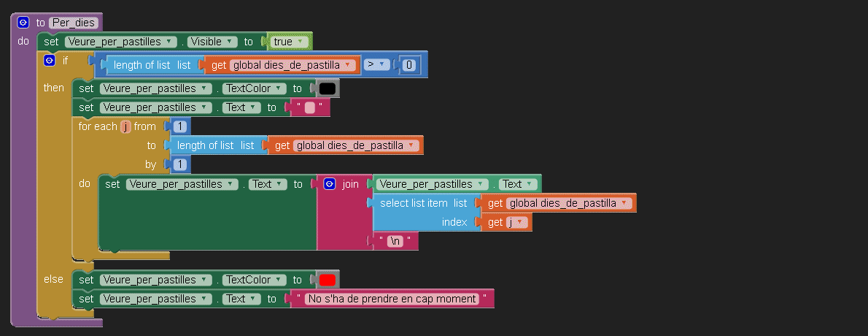Viewport: 868px width, 336px height.
Task: Click the Per_dies procedure name field
Action: click(74, 23)
